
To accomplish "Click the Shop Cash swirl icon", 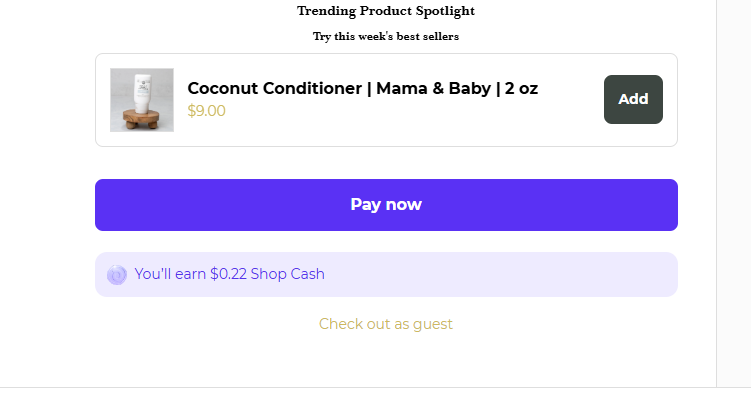I will [117, 275].
